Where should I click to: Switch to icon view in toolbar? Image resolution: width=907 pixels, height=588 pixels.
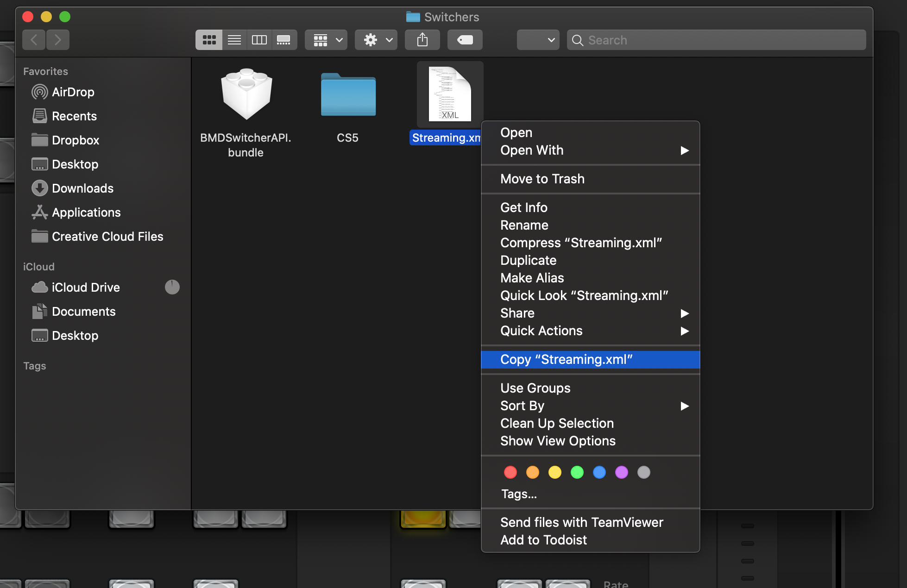click(209, 40)
